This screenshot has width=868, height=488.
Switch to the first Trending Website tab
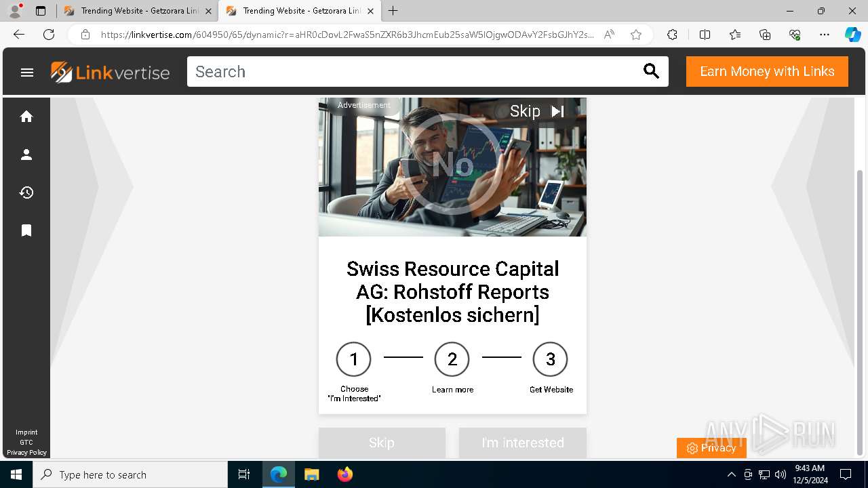(x=137, y=11)
